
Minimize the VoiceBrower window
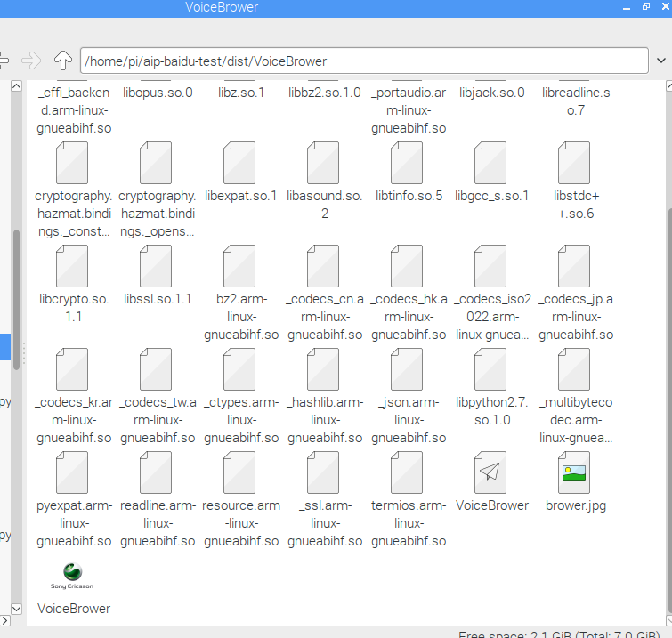tap(627, 7)
